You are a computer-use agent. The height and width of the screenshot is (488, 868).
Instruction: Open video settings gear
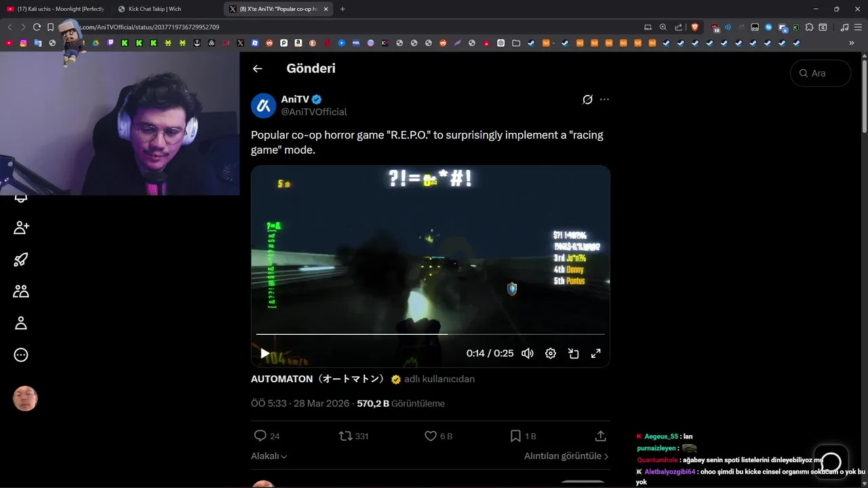pos(551,353)
